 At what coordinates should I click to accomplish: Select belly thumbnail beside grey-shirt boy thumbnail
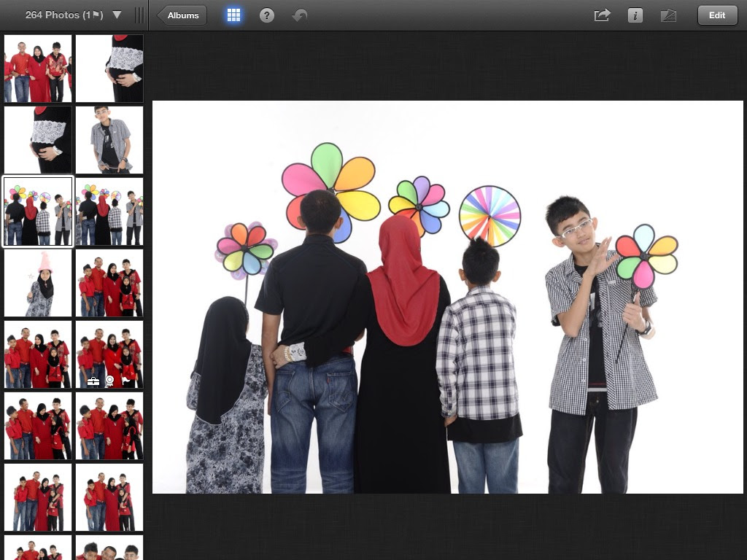click(38, 140)
